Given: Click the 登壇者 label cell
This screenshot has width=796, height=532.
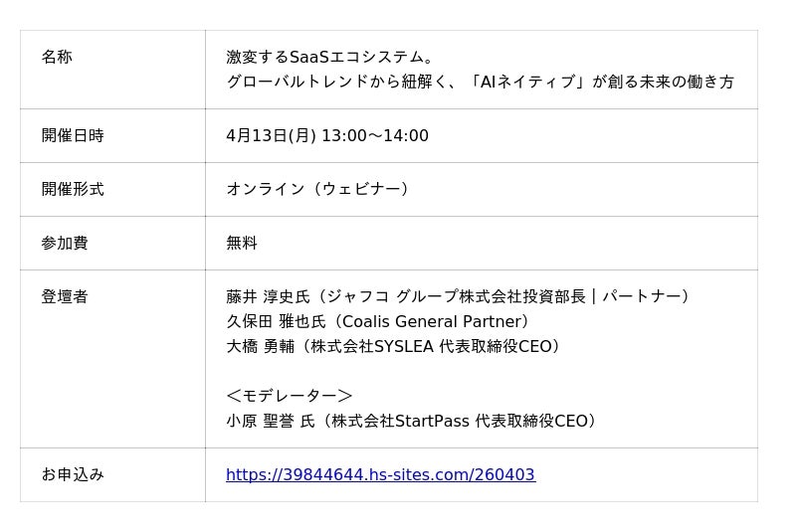Looking at the screenshot, I should pyautogui.click(x=65, y=297).
